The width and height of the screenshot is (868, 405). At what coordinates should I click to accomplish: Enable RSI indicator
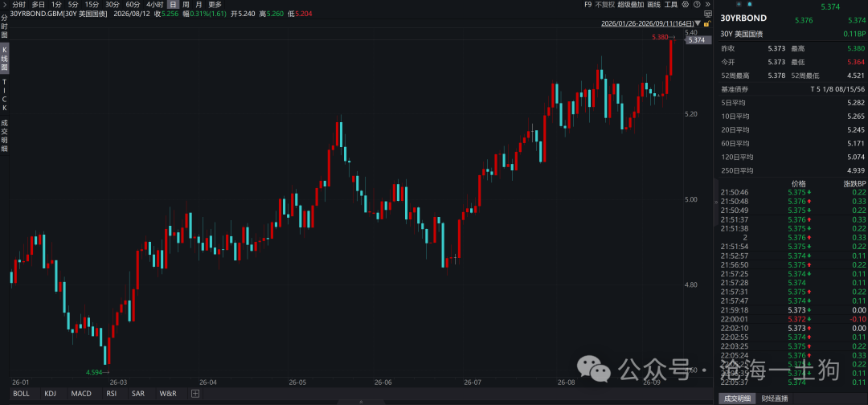click(x=111, y=394)
